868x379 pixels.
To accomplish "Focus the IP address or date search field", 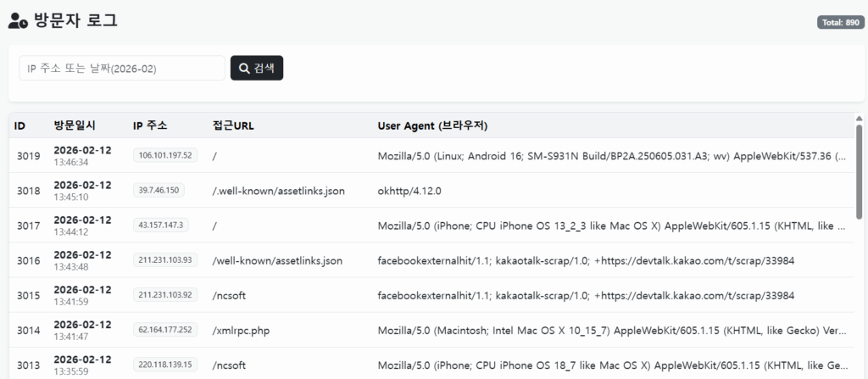I will click(x=122, y=68).
